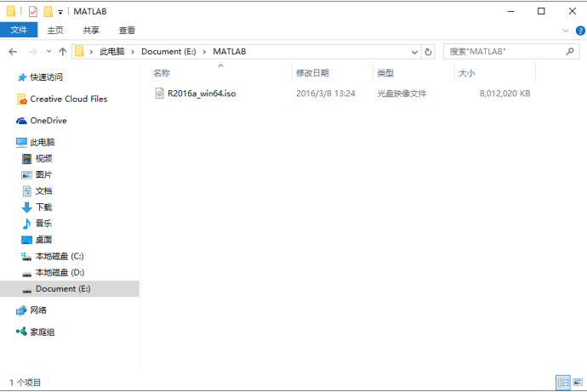Click the search magnifier icon
Screen dimensions: 587x392
(x=570, y=52)
